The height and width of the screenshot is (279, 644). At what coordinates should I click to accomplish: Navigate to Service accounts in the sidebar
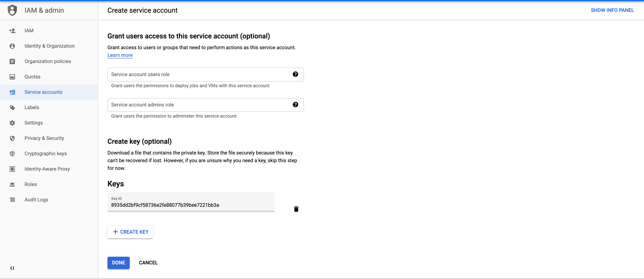(x=43, y=92)
